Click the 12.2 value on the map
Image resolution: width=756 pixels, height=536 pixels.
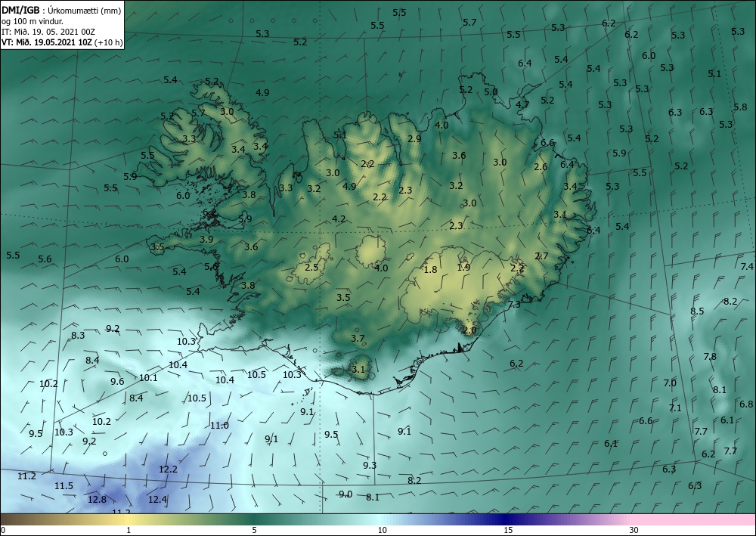pos(168,469)
